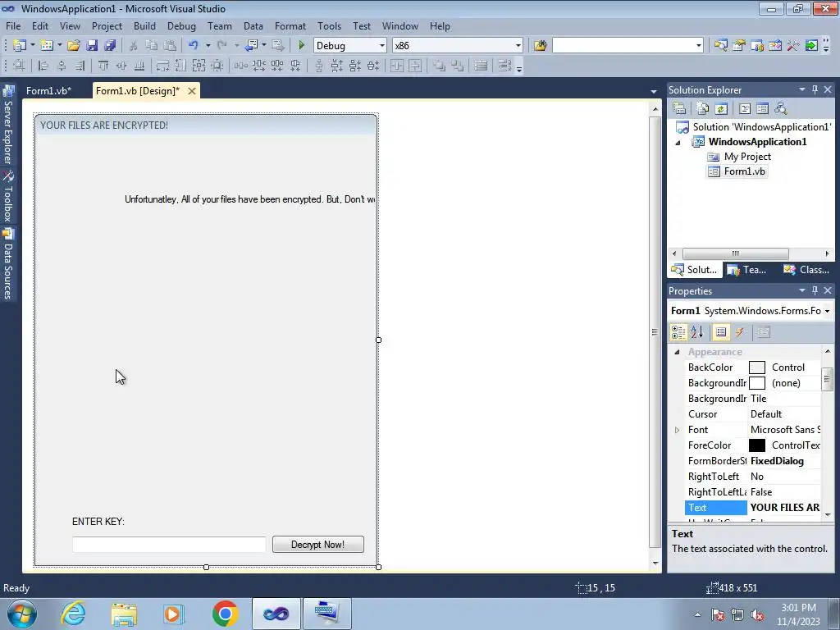Select My Project in Solution Explorer
Viewport: 840px width, 630px height.
pyautogui.click(x=739, y=157)
